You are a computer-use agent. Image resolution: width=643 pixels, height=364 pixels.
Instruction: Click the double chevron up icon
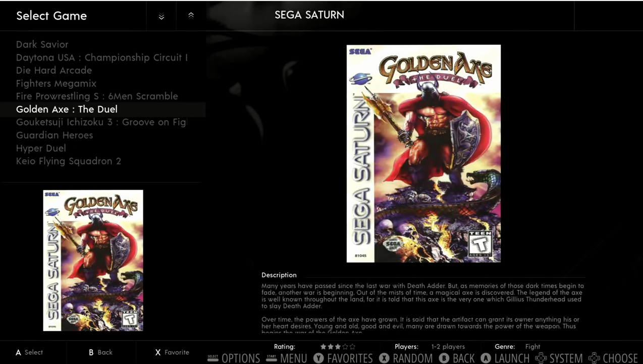click(x=191, y=15)
